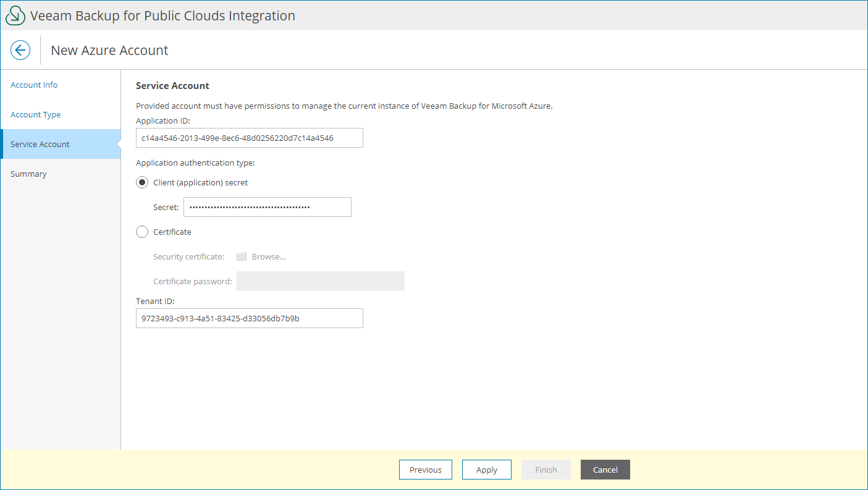Click Browse to select a security certificate
The width and height of the screenshot is (868, 490).
[269, 256]
